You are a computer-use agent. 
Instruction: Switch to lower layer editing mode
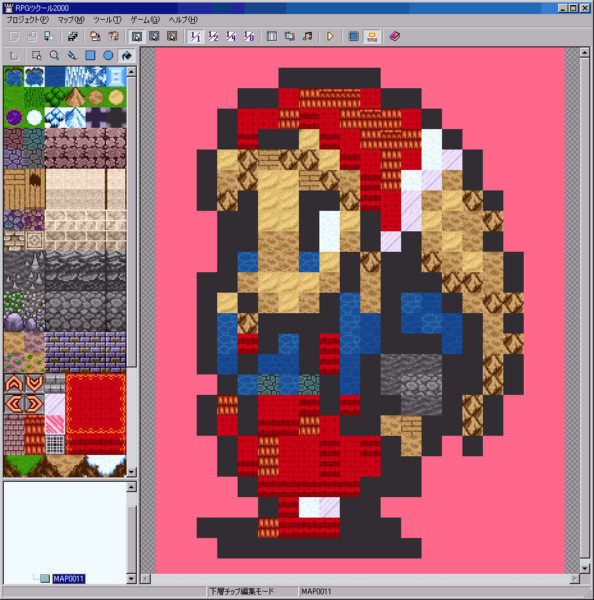click(x=137, y=36)
